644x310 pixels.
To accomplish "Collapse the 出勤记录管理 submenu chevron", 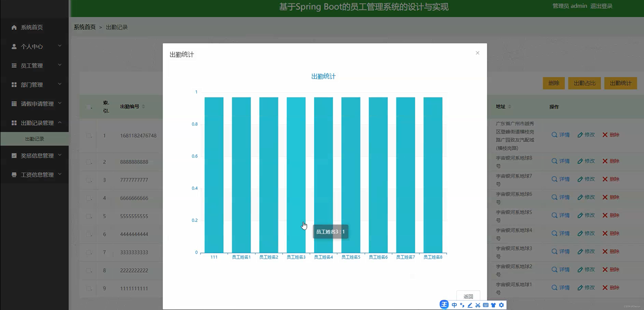I will [60, 122].
